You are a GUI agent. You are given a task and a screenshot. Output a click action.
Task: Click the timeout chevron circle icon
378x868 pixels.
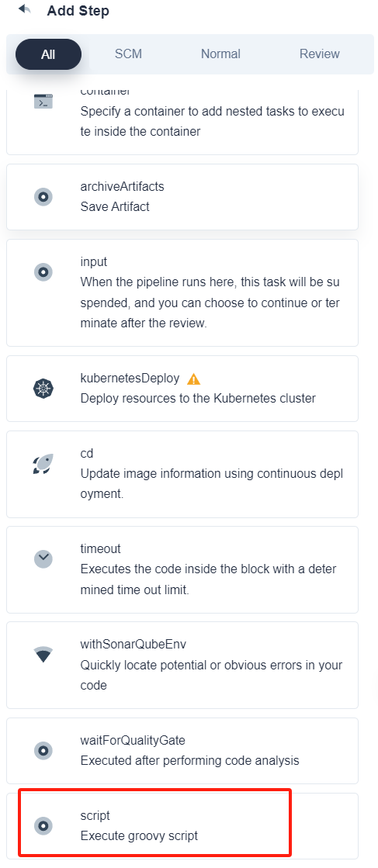pos(43,559)
